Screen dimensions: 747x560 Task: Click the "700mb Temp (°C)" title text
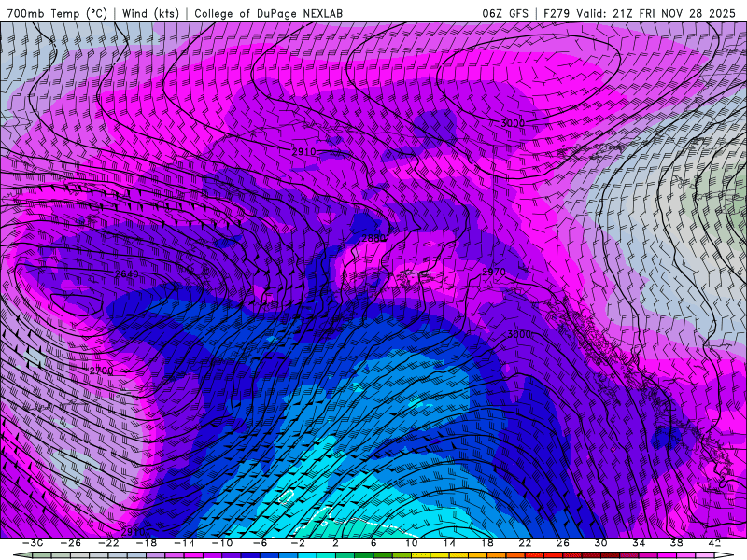pos(57,13)
